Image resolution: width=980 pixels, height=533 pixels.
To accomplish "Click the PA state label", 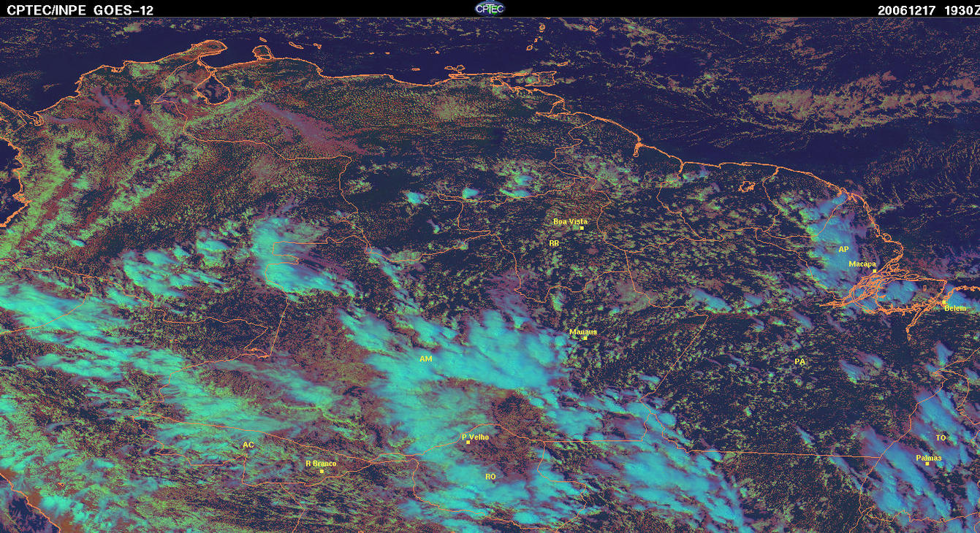I will [x=799, y=361].
